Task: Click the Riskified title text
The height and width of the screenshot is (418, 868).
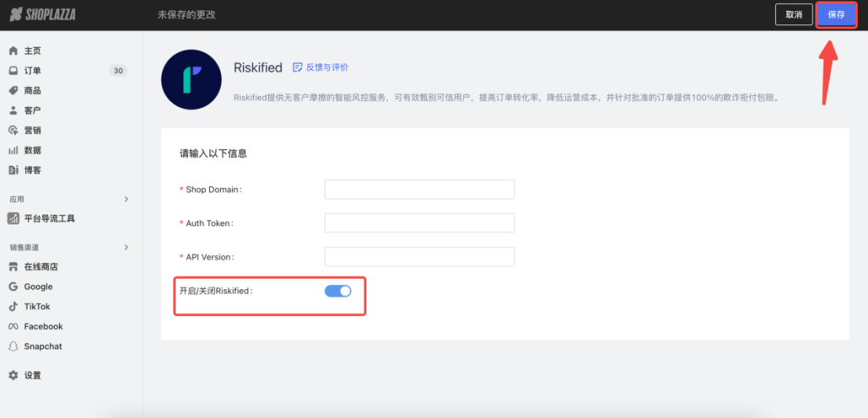Action: click(258, 68)
